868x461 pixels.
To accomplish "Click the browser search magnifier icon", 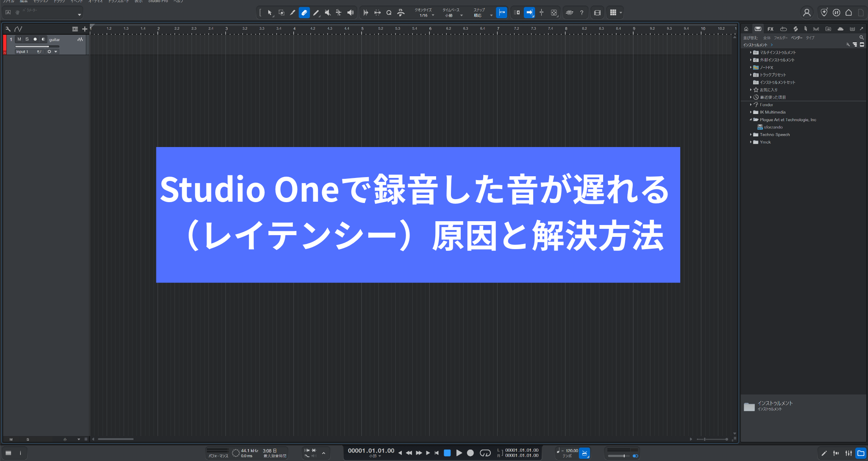I will pyautogui.click(x=862, y=38).
